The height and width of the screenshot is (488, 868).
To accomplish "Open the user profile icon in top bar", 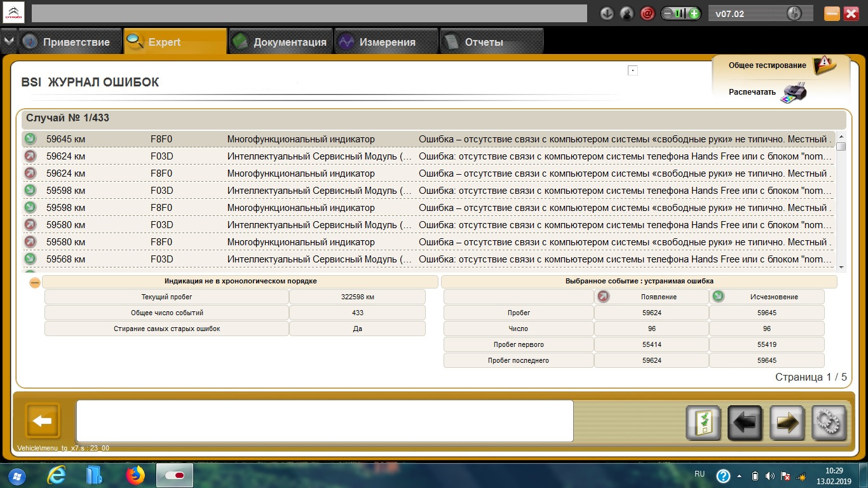I will [x=627, y=13].
